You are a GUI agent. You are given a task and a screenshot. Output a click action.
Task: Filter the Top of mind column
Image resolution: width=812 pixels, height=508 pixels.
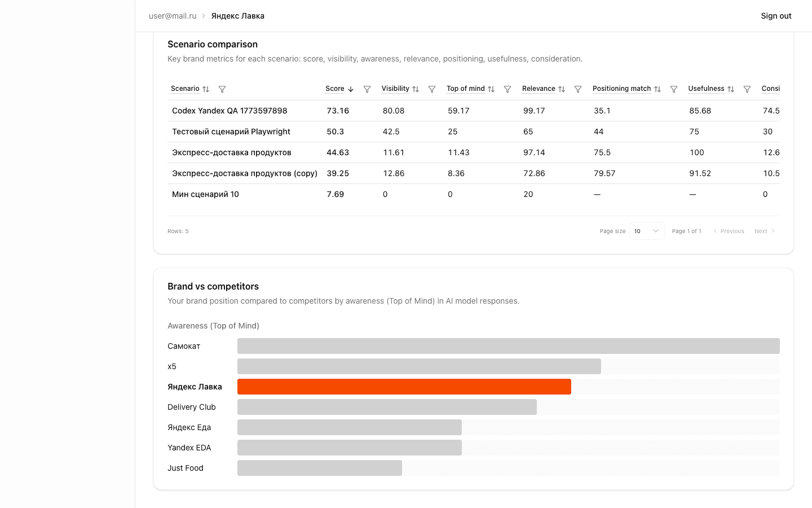point(507,89)
